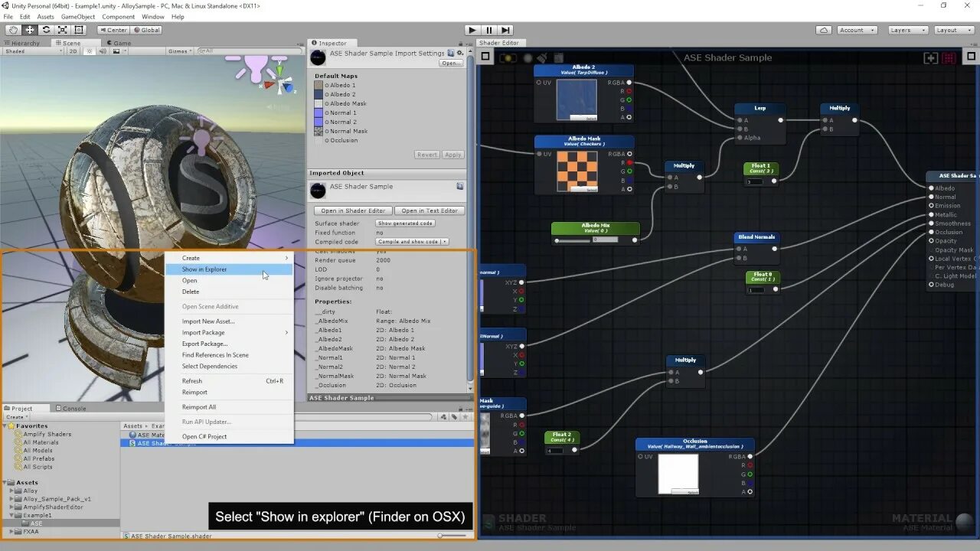This screenshot has height=551, width=980.
Task: Click the Open C# Project menu entry
Action: tap(229, 436)
